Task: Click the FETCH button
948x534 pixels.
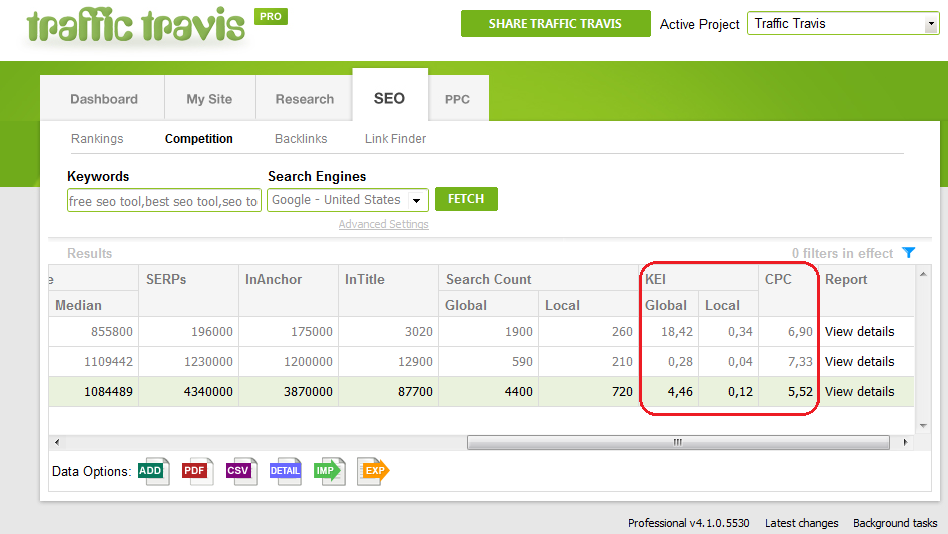Action: tap(466, 199)
